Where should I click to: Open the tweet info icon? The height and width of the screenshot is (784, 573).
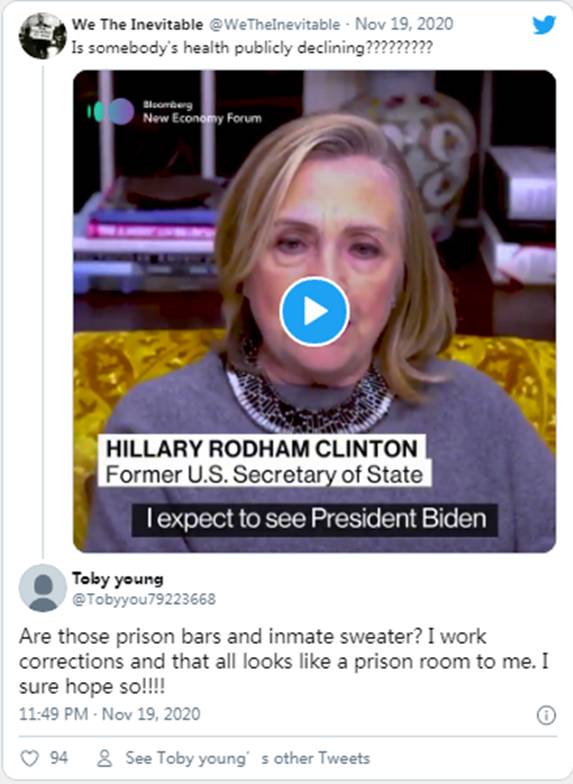click(x=546, y=715)
